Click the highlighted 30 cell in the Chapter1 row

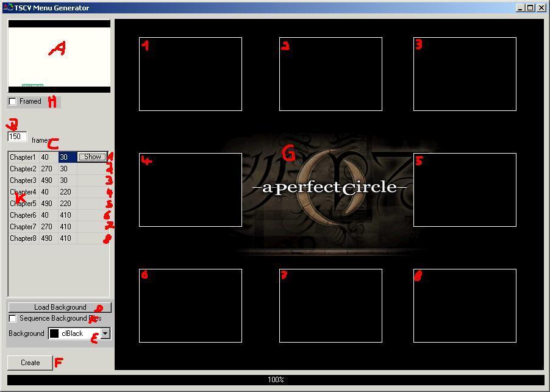pos(68,157)
